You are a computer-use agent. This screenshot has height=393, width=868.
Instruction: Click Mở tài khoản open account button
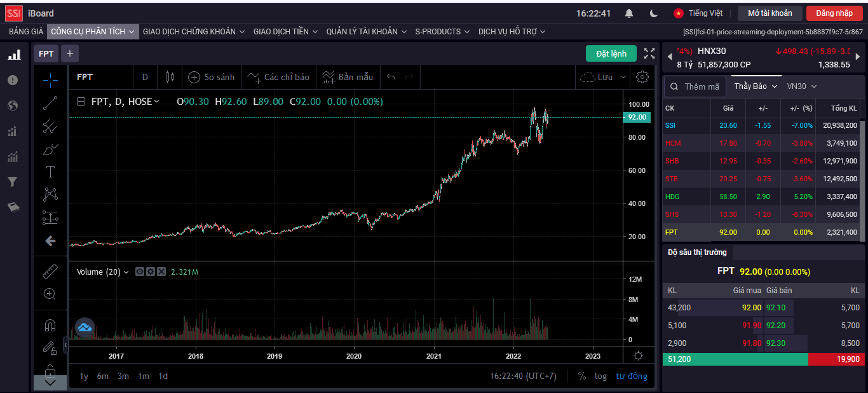770,13
